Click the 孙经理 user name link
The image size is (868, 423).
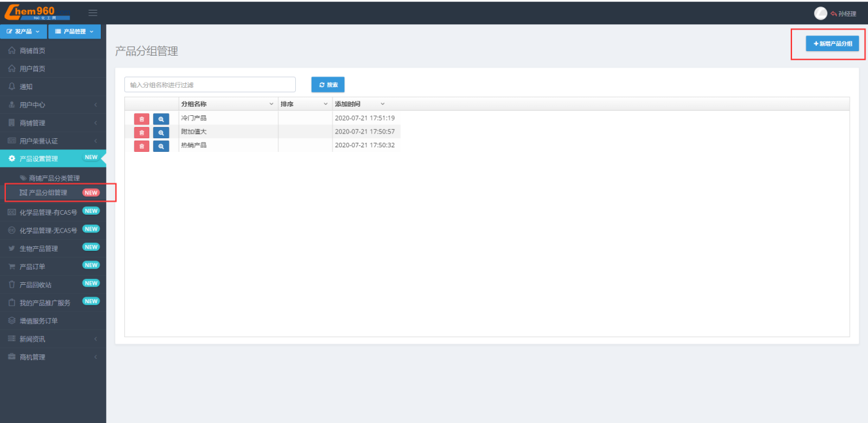point(847,13)
